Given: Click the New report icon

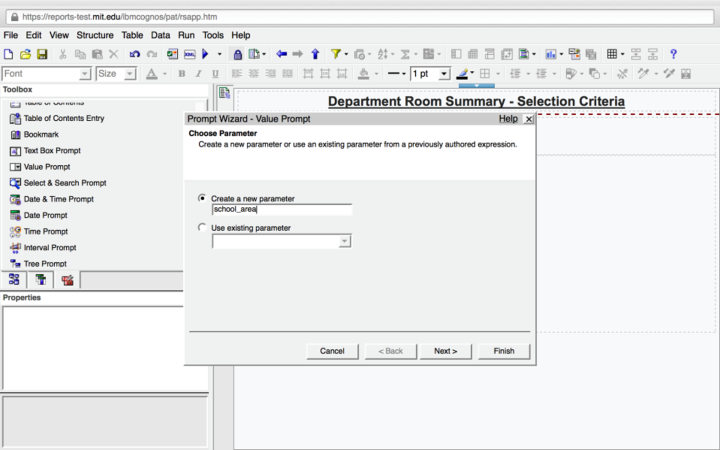Looking at the screenshot, I should (9, 54).
